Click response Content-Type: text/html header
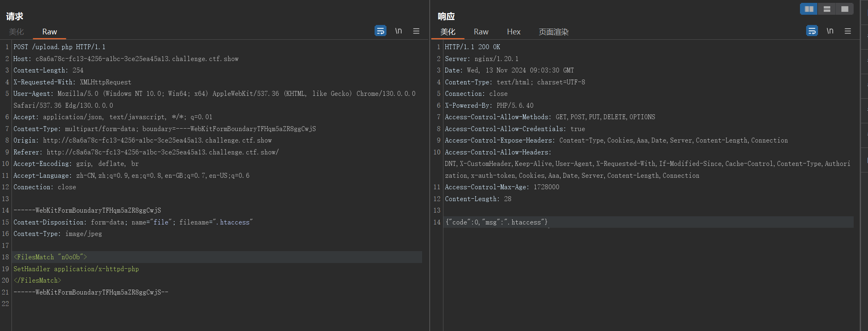This screenshot has width=868, height=331. pyautogui.click(x=515, y=82)
